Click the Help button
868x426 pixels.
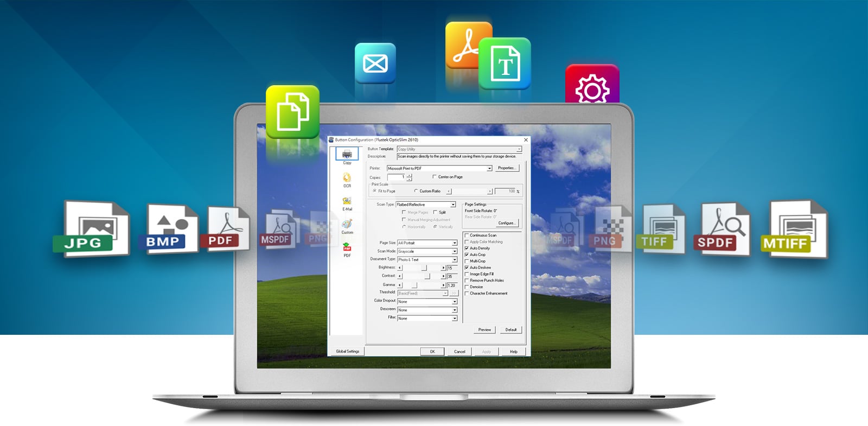coord(514,352)
